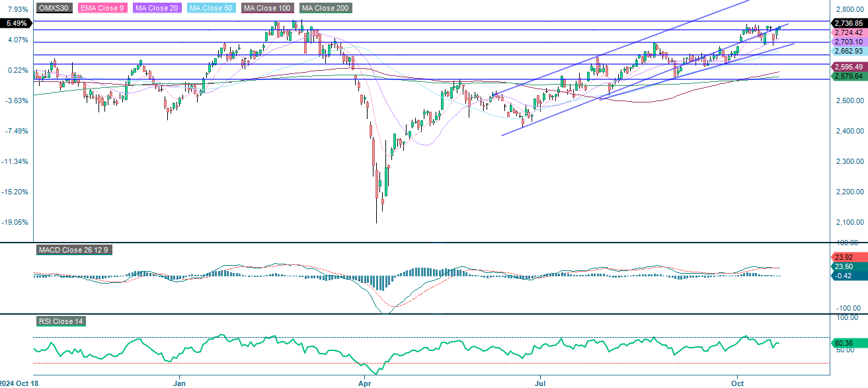
Task: Open the MACD Close 26 12 9 indicator label
Action: [73, 250]
